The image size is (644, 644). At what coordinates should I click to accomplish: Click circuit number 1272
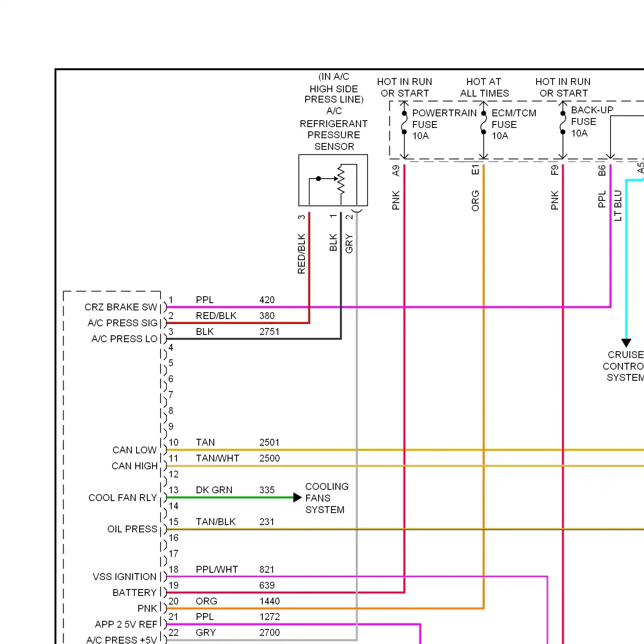coord(269,617)
